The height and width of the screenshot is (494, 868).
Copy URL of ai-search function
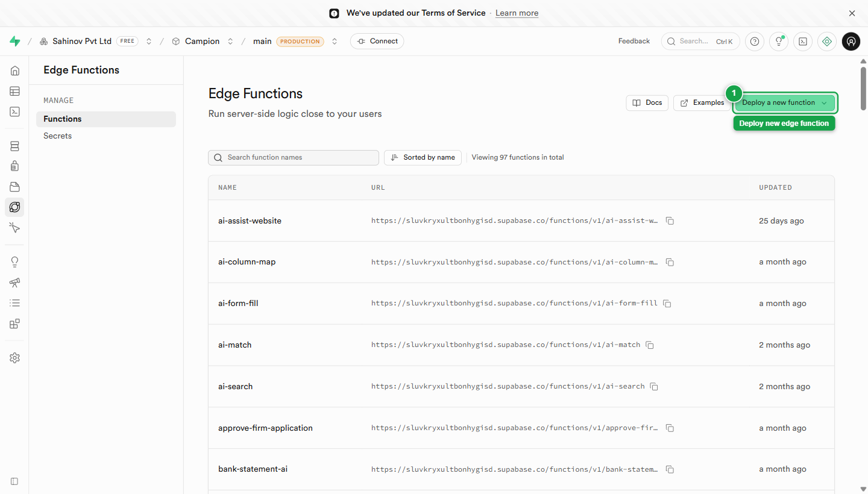click(x=654, y=387)
